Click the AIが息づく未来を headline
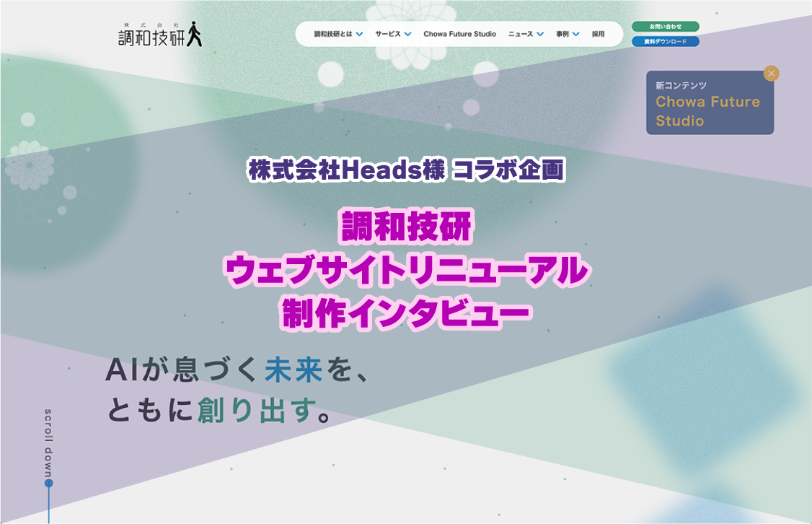 pyautogui.click(x=238, y=370)
